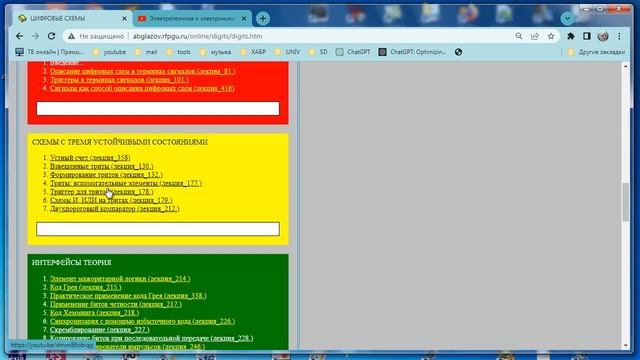Open Схемы И, ИЛИ на тритах лекция_179
The width and height of the screenshot is (640, 360).
(x=111, y=200)
